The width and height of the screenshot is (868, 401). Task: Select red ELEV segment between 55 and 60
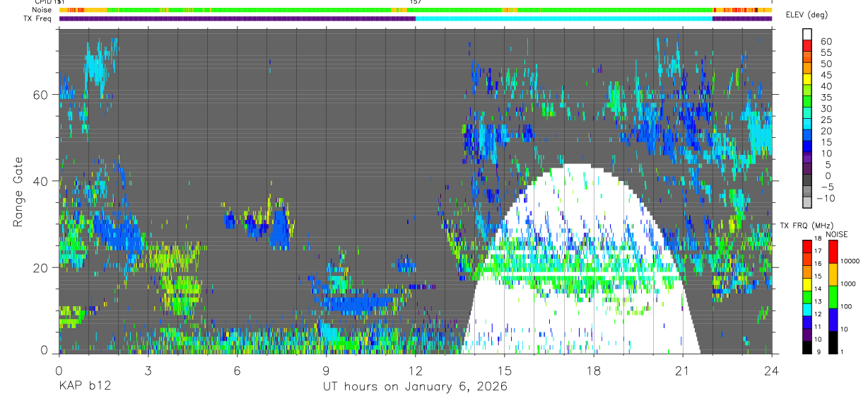coord(808,47)
